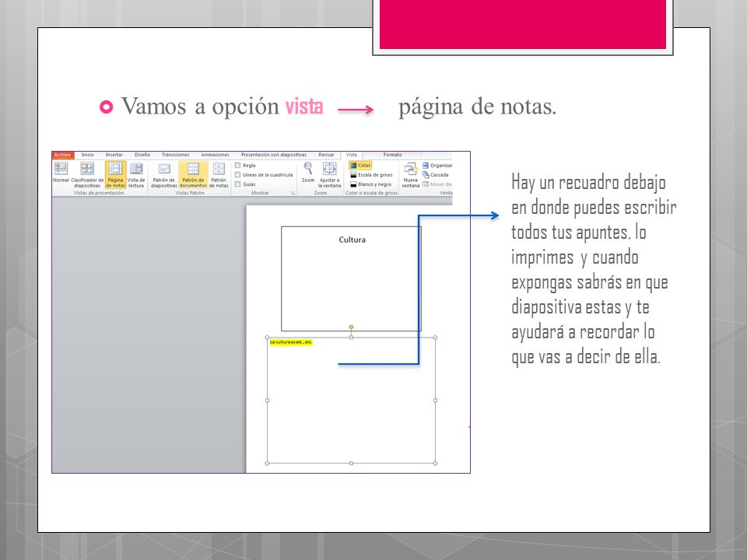Enable the Regla checkbox
The image size is (747, 560).
tap(237, 165)
